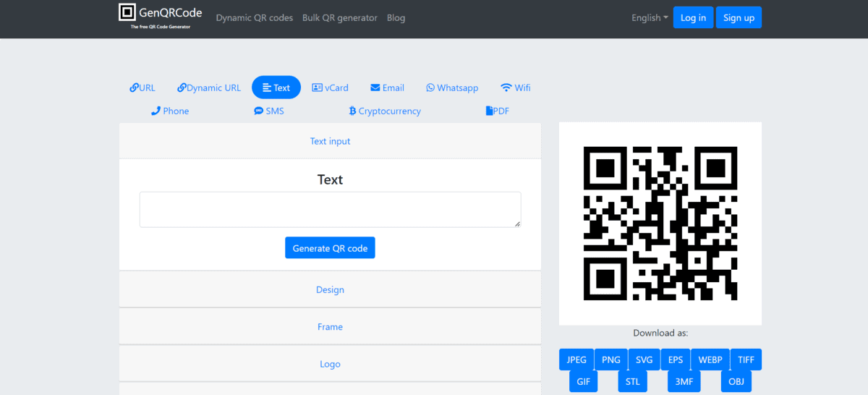Select the PDF file icon

pos(489,111)
